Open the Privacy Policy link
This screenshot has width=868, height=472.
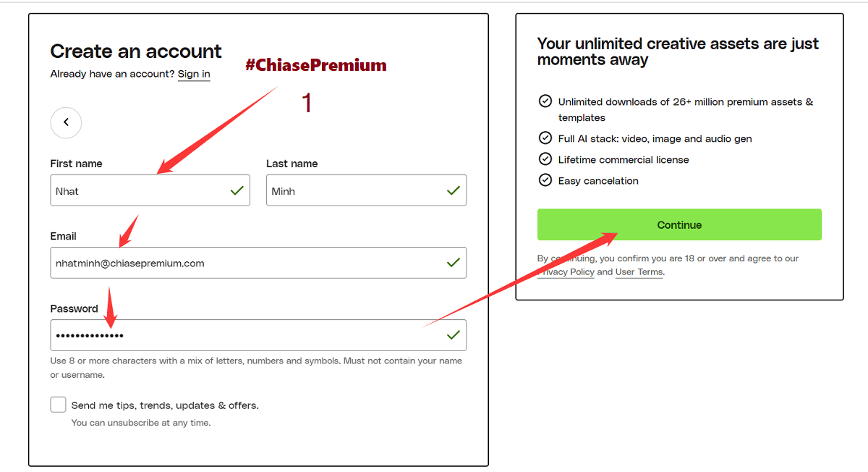click(568, 272)
